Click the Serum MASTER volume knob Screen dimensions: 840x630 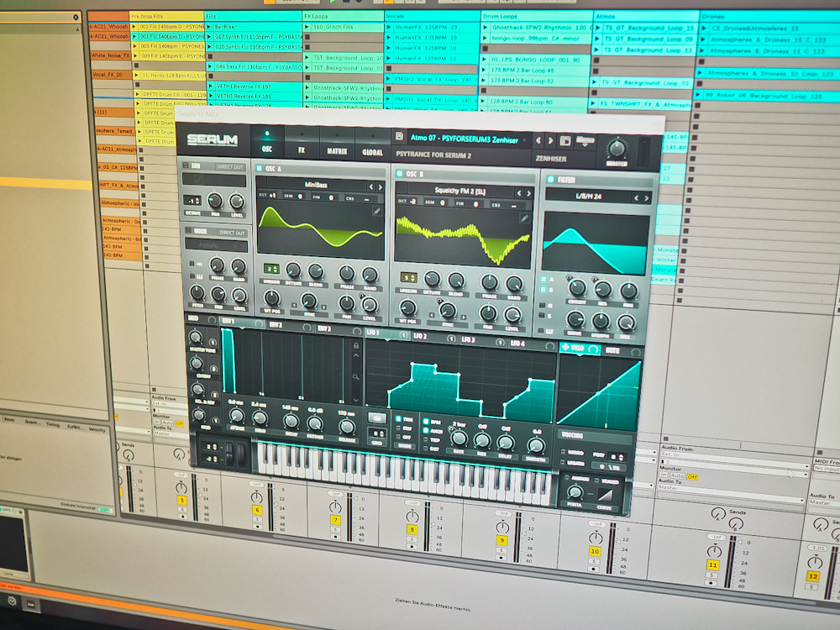click(617, 147)
